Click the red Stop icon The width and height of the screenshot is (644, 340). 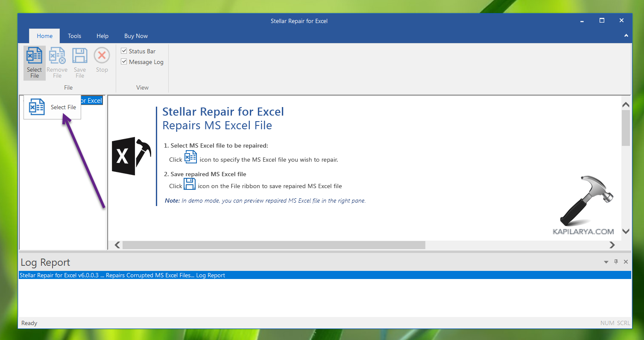click(102, 55)
